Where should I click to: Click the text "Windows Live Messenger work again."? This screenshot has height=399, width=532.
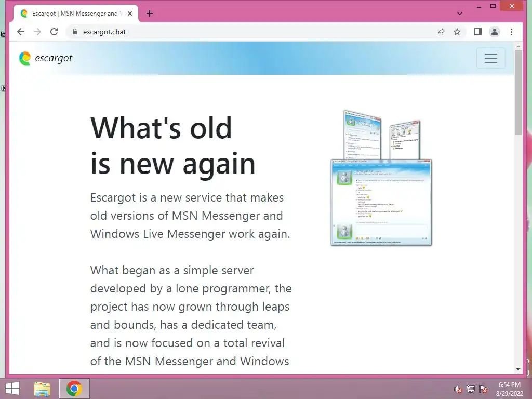[x=190, y=234]
